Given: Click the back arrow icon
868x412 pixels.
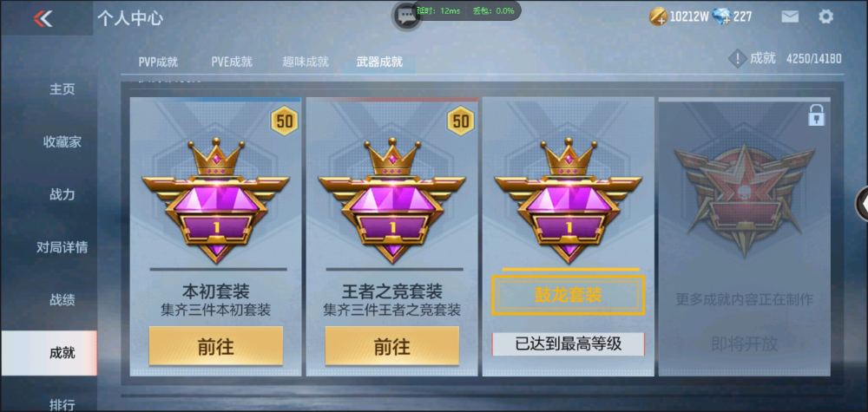Looking at the screenshot, I should [x=43, y=18].
